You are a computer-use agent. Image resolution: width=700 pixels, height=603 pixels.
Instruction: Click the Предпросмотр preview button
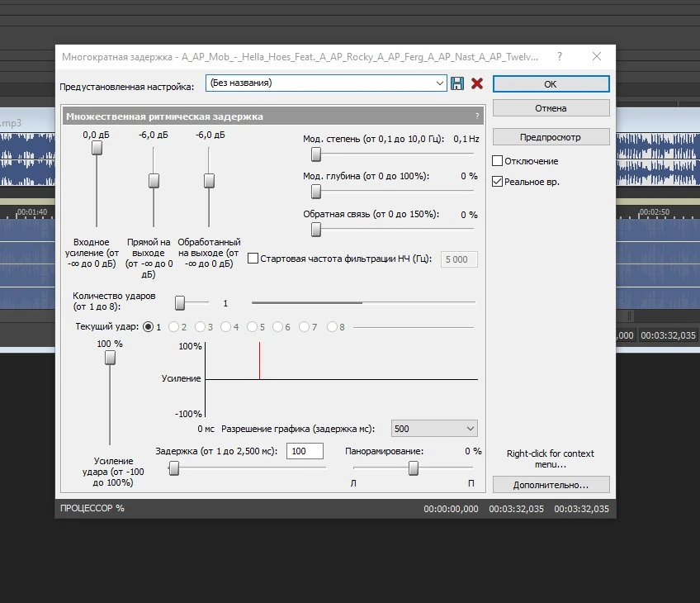(551, 137)
